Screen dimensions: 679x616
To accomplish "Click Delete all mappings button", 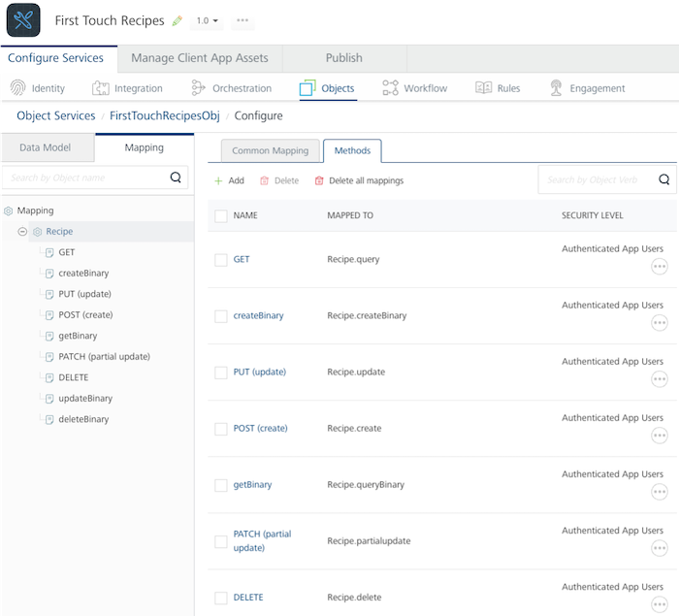I will 359,180.
